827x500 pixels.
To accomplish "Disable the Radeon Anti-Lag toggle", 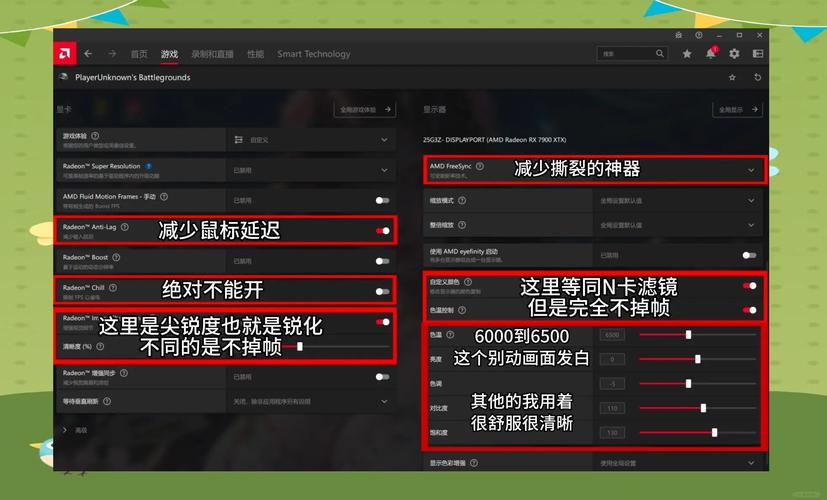I will coord(382,231).
